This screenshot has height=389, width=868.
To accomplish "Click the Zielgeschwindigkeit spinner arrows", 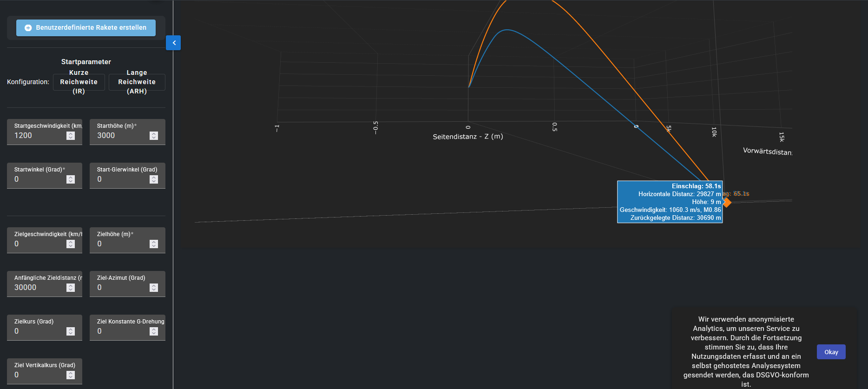I will pyautogui.click(x=71, y=244).
